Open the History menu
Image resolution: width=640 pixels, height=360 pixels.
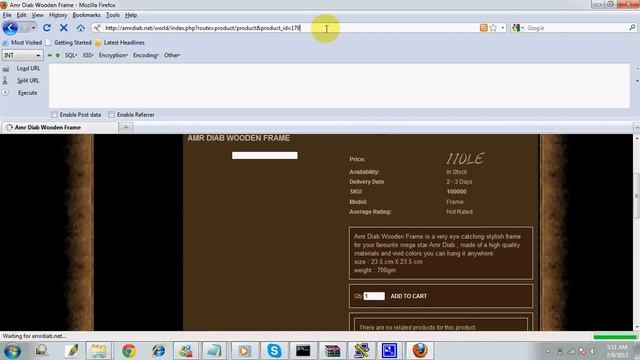(58, 15)
